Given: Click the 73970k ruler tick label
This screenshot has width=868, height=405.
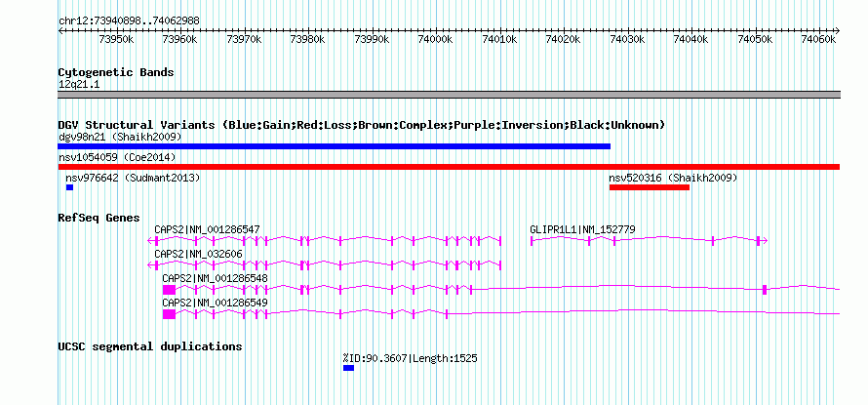Looking at the screenshot, I should (244, 39).
